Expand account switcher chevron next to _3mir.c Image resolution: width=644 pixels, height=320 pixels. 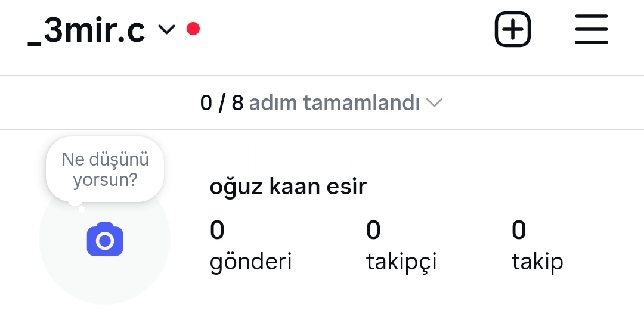[x=167, y=29]
